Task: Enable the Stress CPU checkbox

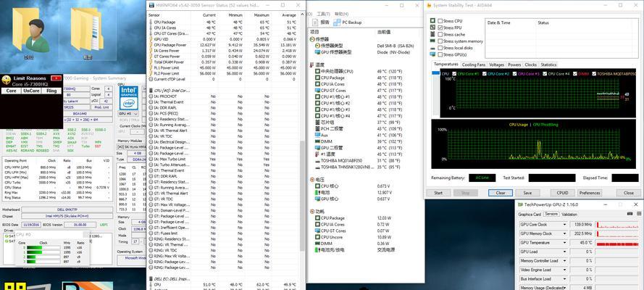Action: [x=440, y=21]
